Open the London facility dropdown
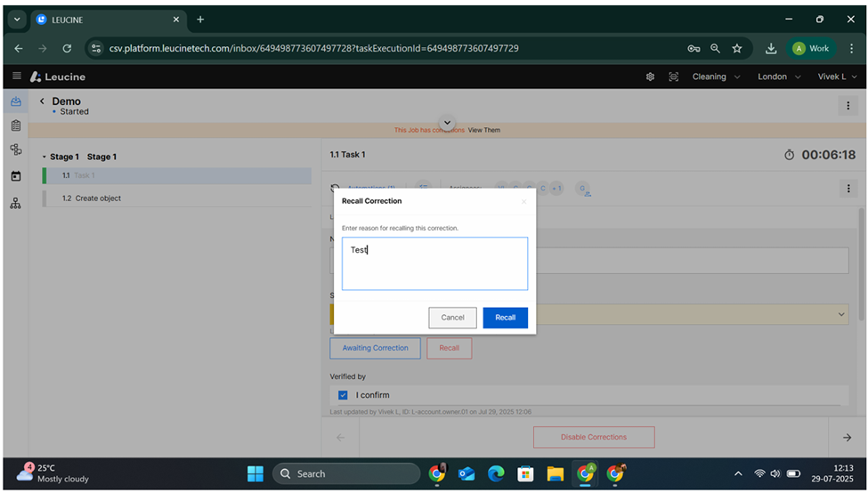This screenshot has height=493, width=868. pos(778,77)
